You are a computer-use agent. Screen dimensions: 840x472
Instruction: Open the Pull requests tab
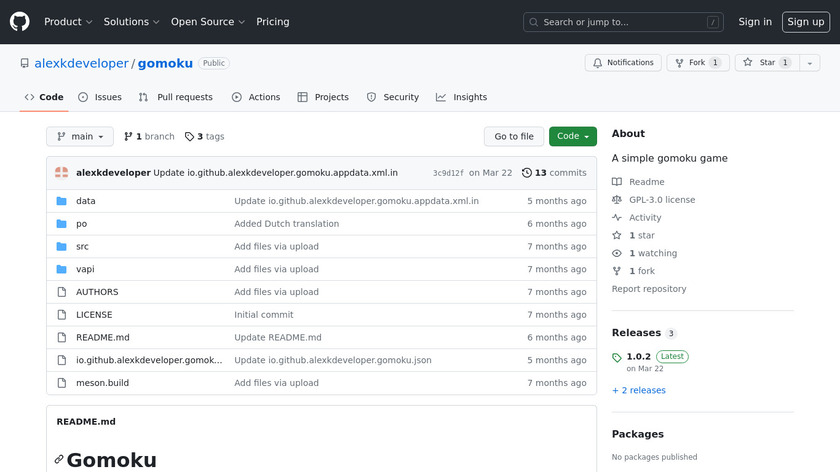coord(176,97)
